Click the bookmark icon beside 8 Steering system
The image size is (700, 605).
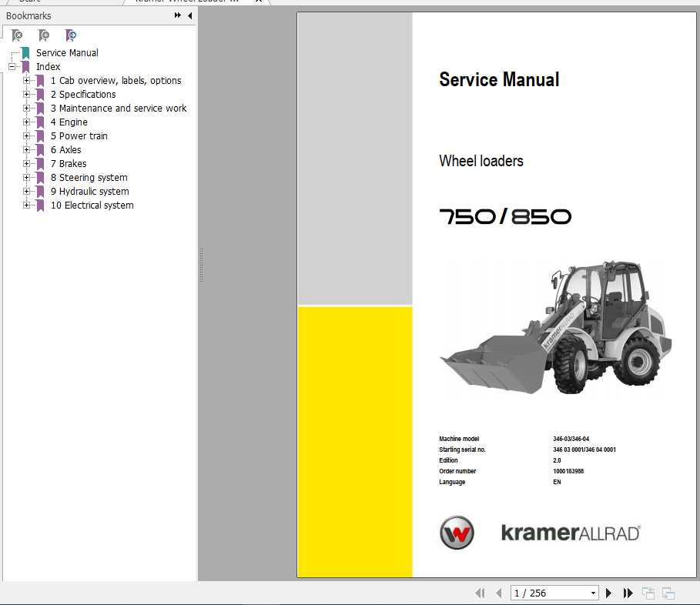pyautogui.click(x=40, y=178)
